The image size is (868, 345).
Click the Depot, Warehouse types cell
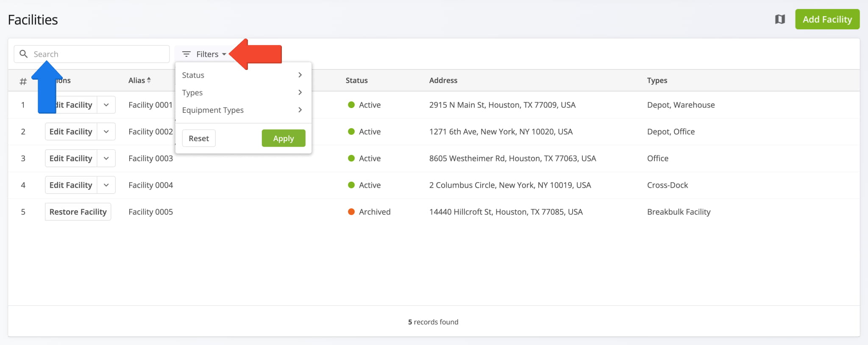coord(681,105)
